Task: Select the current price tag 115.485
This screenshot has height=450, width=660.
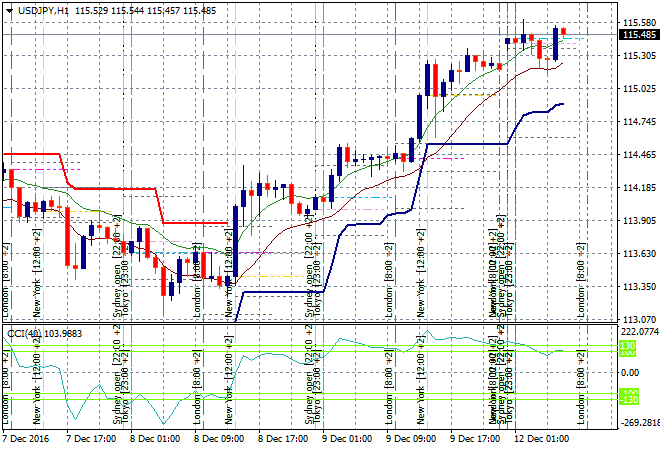Action: (x=638, y=35)
